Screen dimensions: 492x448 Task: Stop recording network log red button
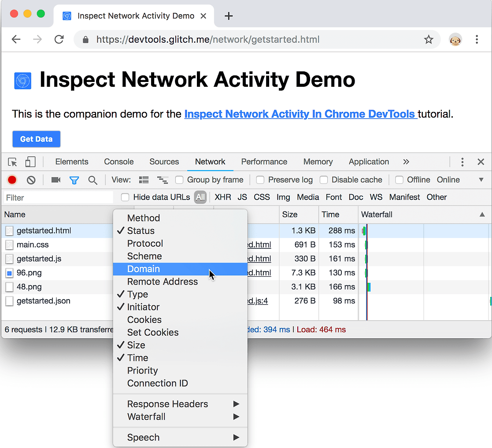(x=12, y=180)
